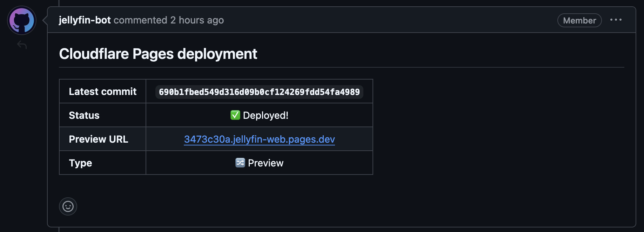Open the jellyfin-bot user profile link
The height and width of the screenshot is (232, 644).
pos(85,20)
